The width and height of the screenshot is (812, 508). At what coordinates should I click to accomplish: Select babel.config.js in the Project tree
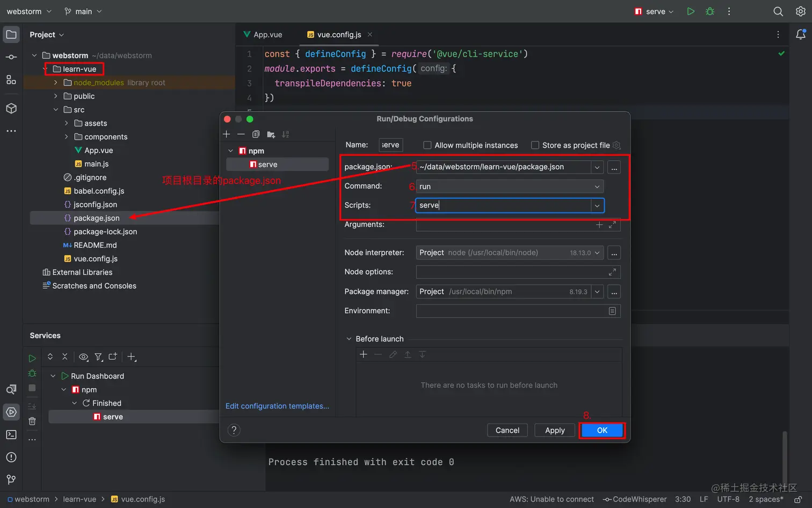point(99,191)
